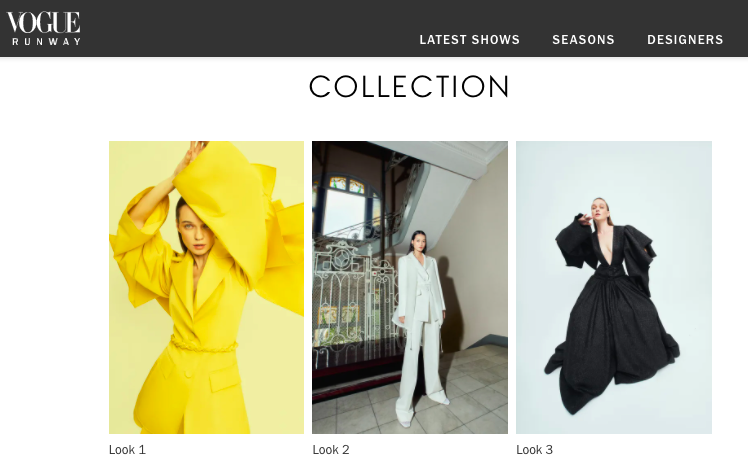Open the Designers menu item
Viewport: 748px width, 468px height.
coord(685,40)
